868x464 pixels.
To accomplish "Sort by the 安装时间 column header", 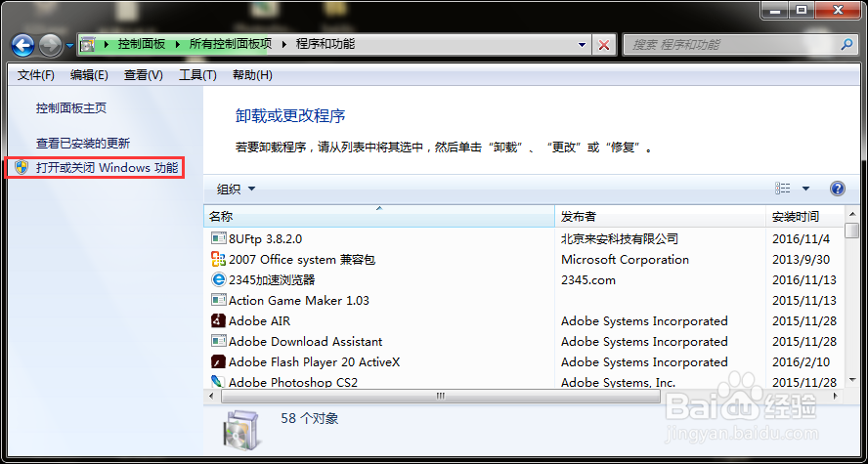I will tap(805, 216).
